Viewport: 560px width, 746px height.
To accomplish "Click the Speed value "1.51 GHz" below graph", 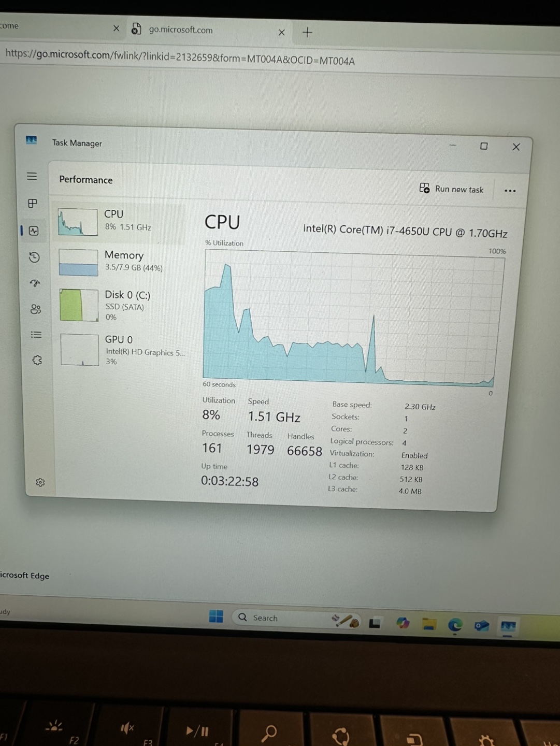I will click(274, 417).
